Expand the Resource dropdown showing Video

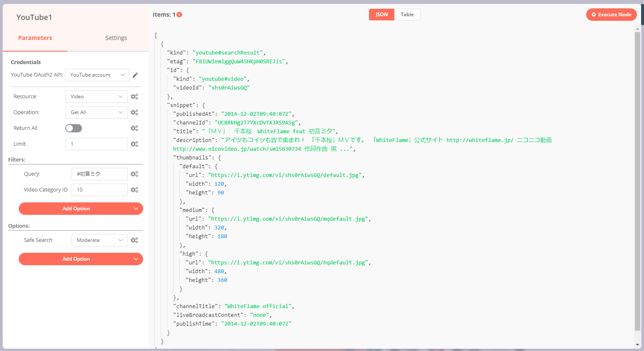coord(97,97)
